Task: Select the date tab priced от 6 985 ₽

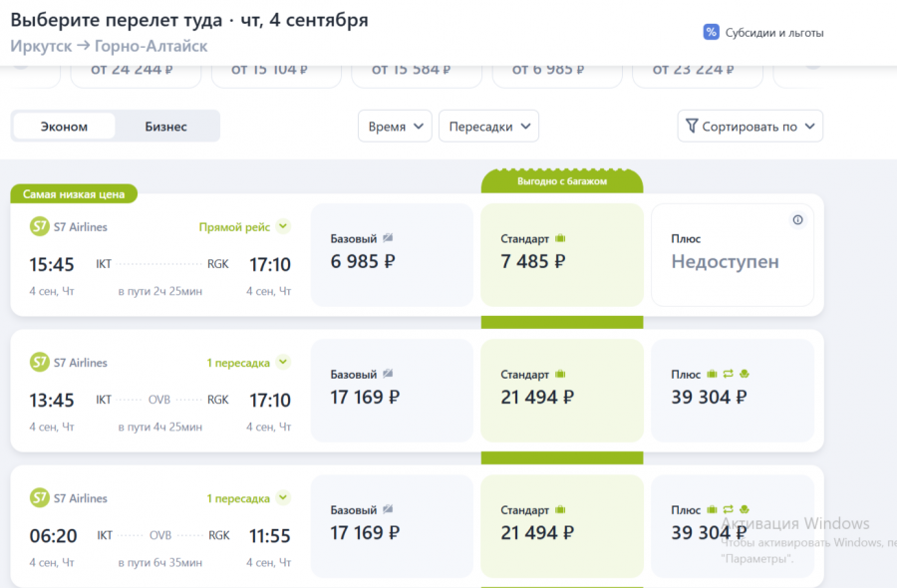Action: pyautogui.click(x=552, y=71)
